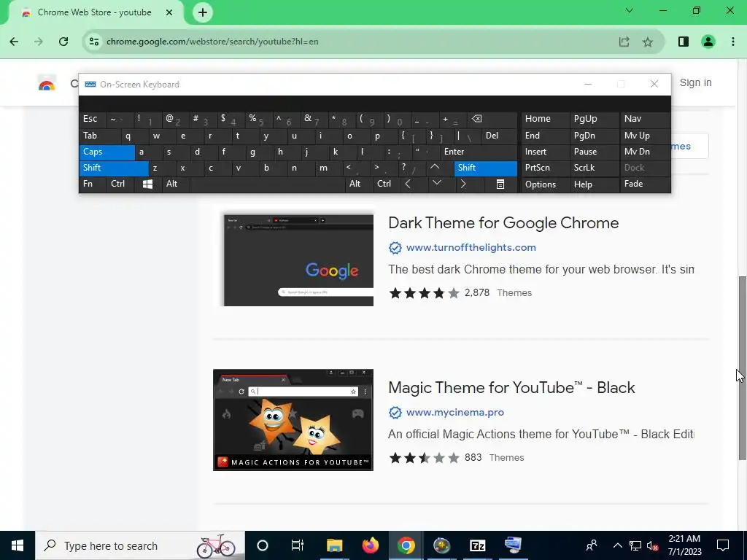Click the Chrome forward arrow
Screen dimensions: 747x560
click(x=39, y=42)
